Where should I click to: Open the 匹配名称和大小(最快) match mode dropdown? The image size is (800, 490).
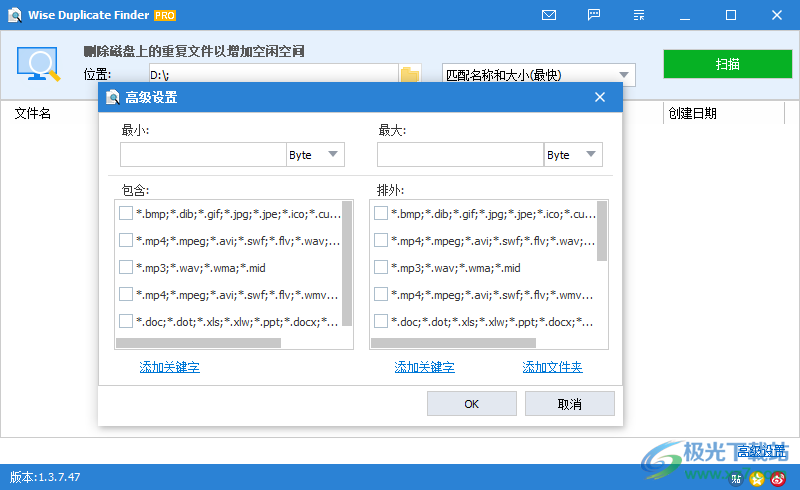click(x=538, y=75)
